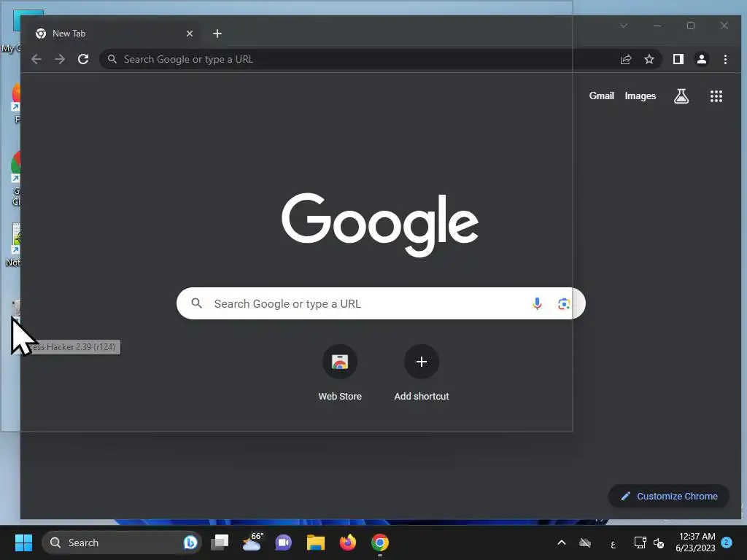Click the input language tray indicator

click(x=613, y=543)
